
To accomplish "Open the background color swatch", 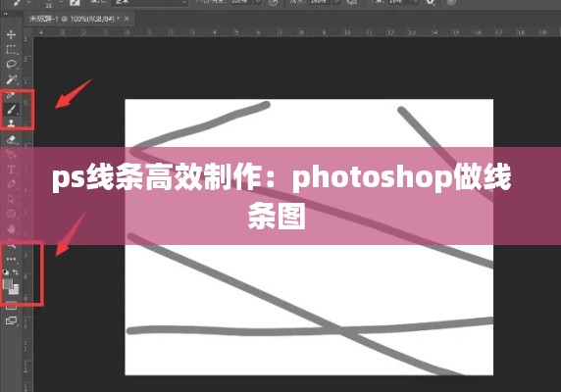I will (x=15, y=290).
